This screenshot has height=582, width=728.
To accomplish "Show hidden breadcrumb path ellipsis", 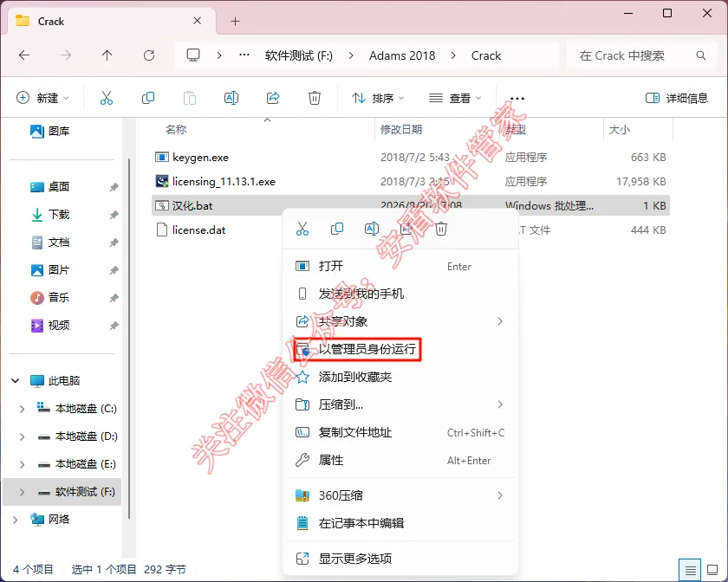I will [x=244, y=55].
